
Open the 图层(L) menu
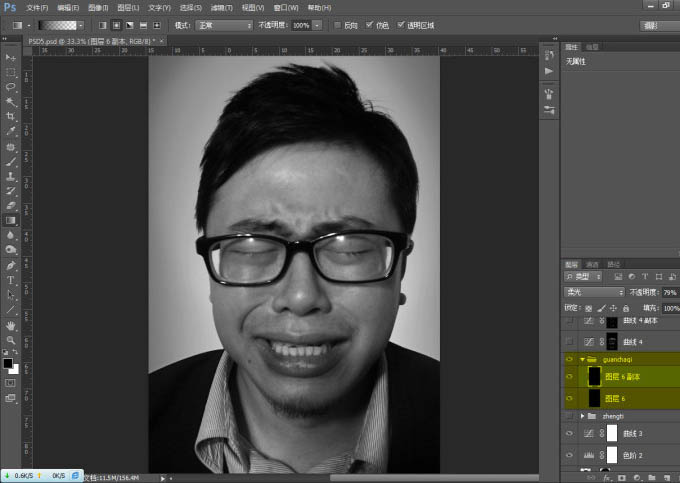coord(129,7)
